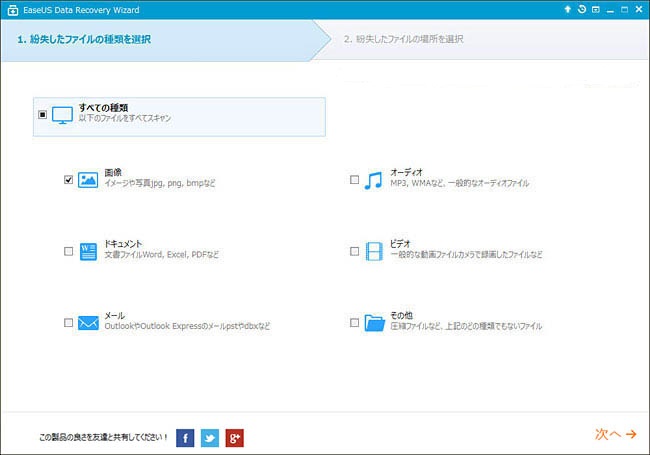
Task: Toggle the すべての種類 checkbox
Action: 42,114
